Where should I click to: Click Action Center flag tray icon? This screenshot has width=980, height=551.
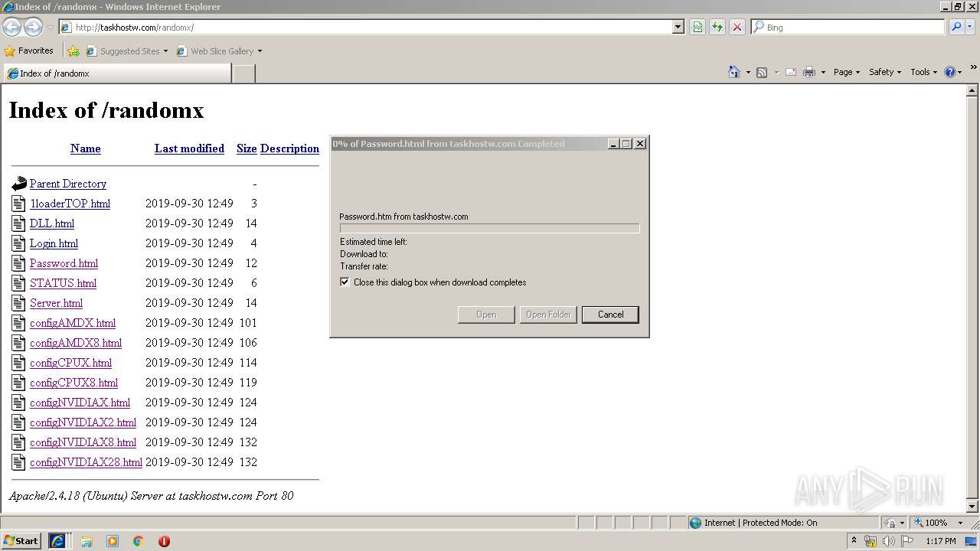pyautogui.click(x=907, y=541)
